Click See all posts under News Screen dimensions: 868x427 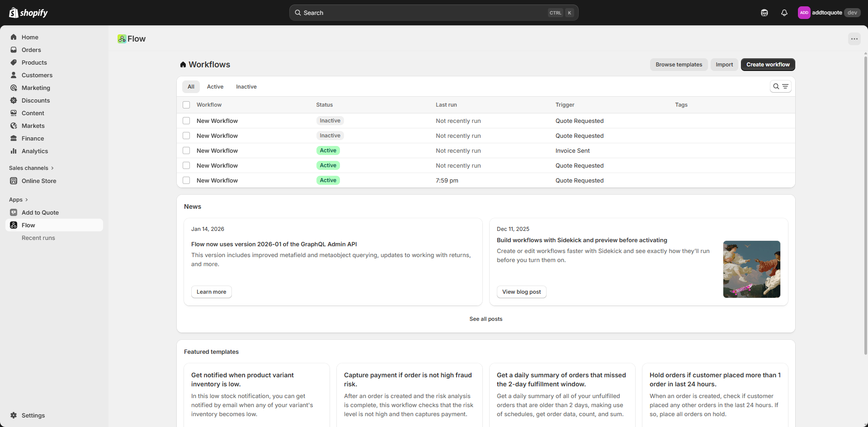pos(486,319)
